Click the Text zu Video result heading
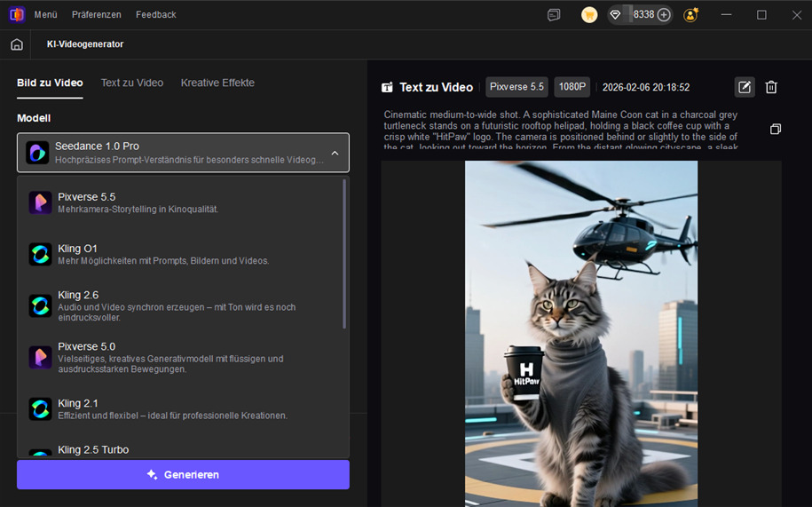This screenshot has height=507, width=812. tap(436, 88)
